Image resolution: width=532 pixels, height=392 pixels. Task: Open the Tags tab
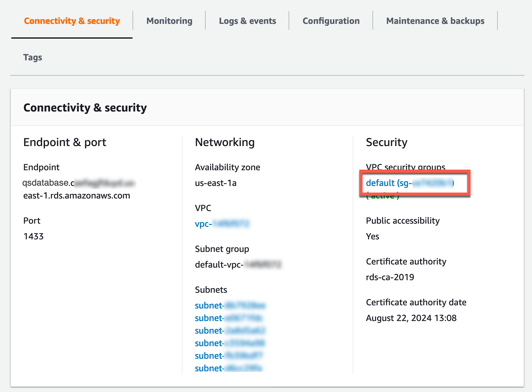pyautogui.click(x=33, y=57)
